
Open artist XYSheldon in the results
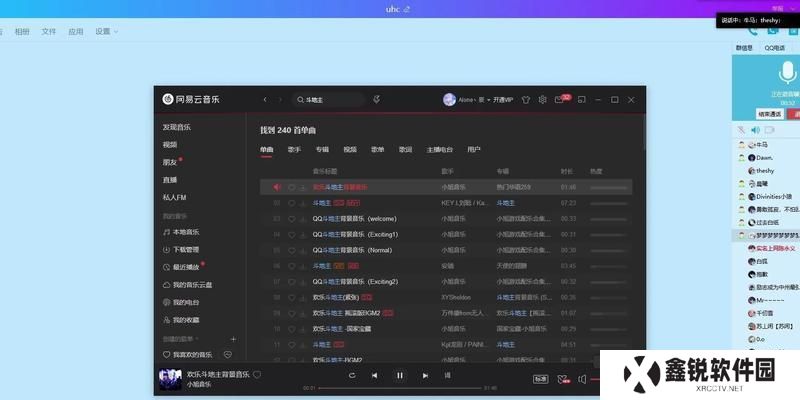456,297
